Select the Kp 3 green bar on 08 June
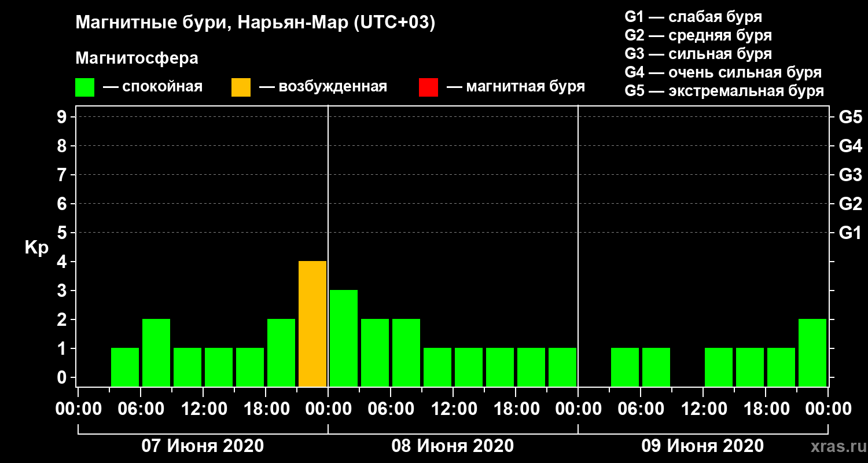The width and height of the screenshot is (868, 463). [x=344, y=339]
